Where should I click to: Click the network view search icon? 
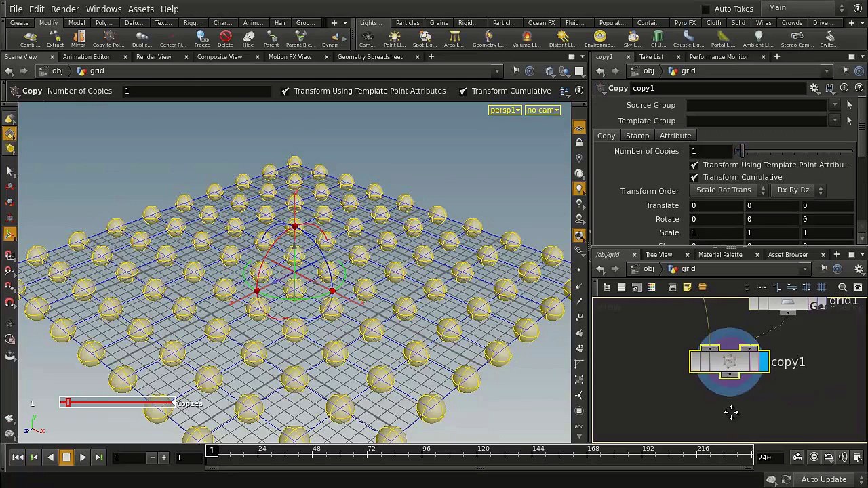tap(843, 287)
